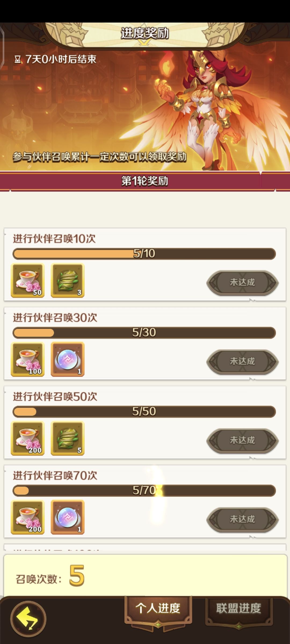Image resolution: width=290 pixels, height=644 pixels.
Task: Tap teacup icon in 70-summon row
Action: coord(28,517)
